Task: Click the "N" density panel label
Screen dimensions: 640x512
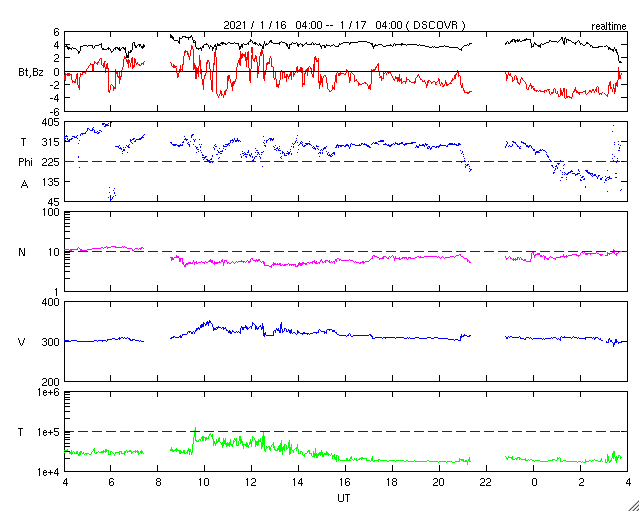Action: coord(22,252)
